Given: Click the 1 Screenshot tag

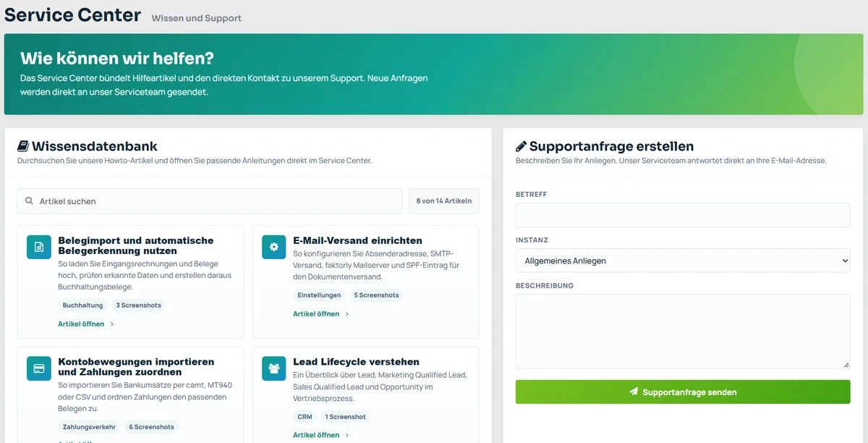Looking at the screenshot, I should coord(346,417).
